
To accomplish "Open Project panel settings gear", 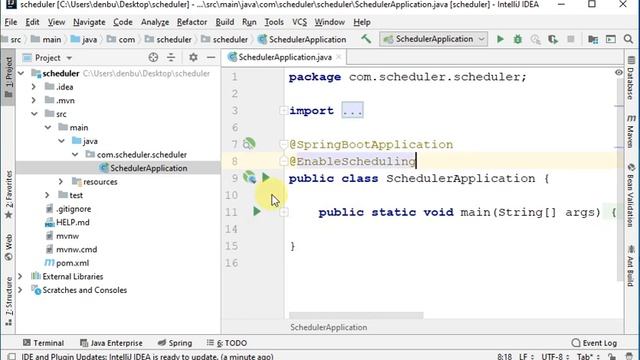I will pyautogui.click(x=193, y=58).
